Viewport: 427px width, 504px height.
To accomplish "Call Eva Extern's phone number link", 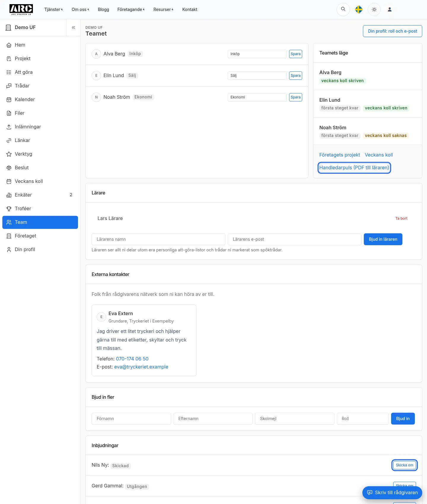I will [x=132, y=359].
